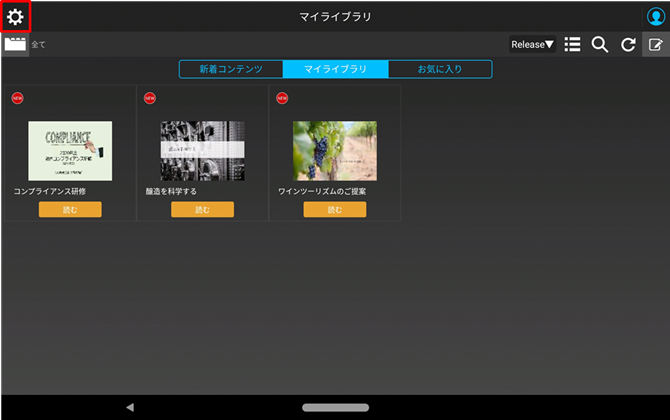Switch to 新着コンテンツ tab

231,69
